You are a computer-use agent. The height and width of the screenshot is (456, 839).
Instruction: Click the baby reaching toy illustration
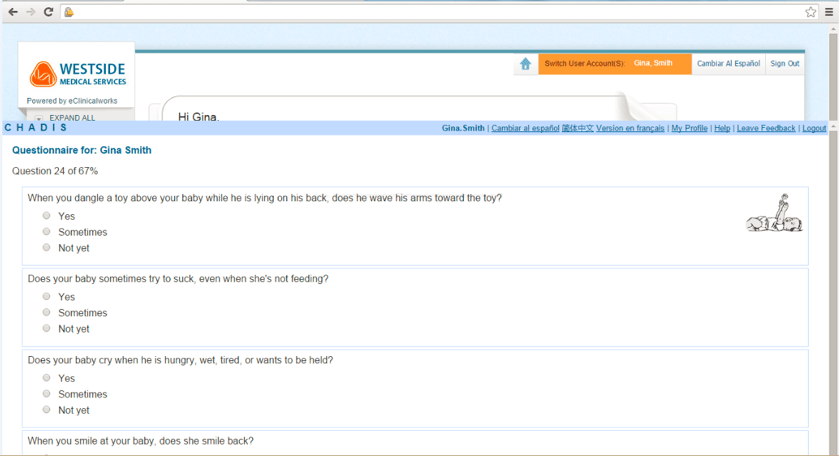click(x=774, y=213)
